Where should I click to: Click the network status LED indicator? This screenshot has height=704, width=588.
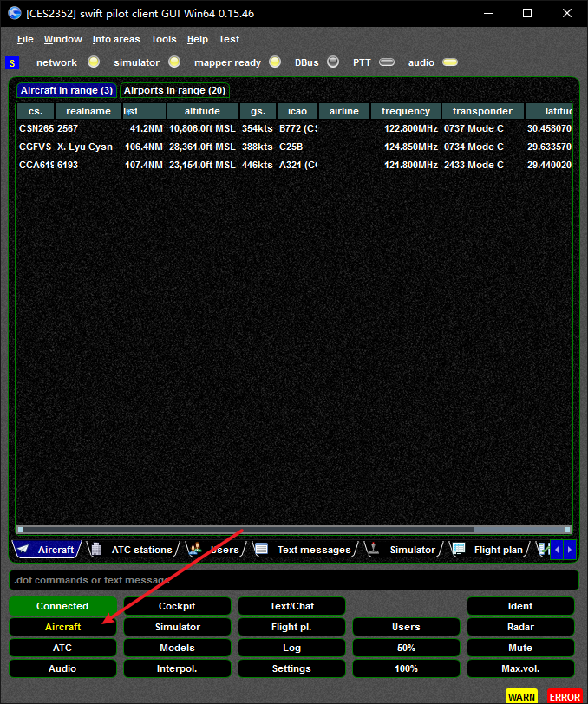pyautogui.click(x=94, y=62)
